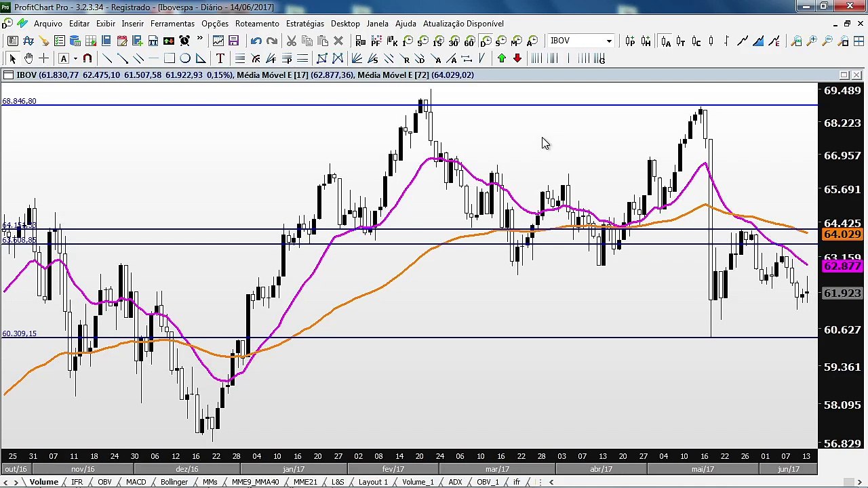Image resolution: width=868 pixels, height=488 pixels.
Task: Set 30-minute timeframe
Action: pyautogui.click(x=454, y=41)
